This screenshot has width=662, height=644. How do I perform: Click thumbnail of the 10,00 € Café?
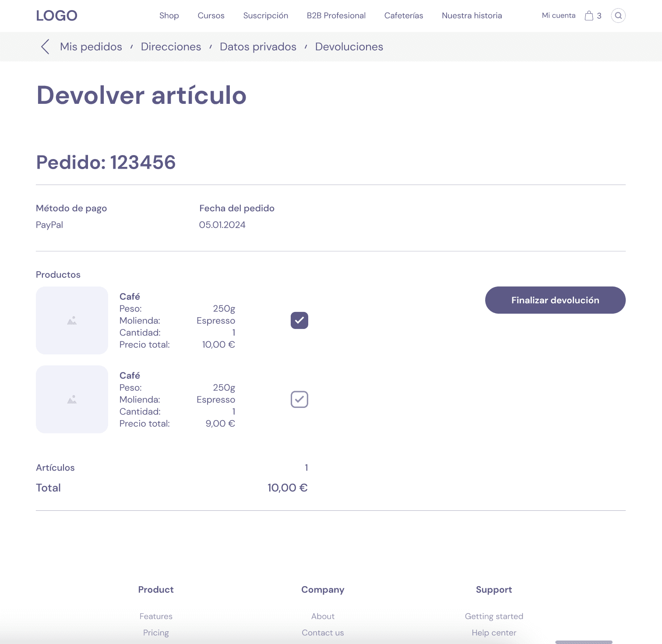click(x=72, y=320)
